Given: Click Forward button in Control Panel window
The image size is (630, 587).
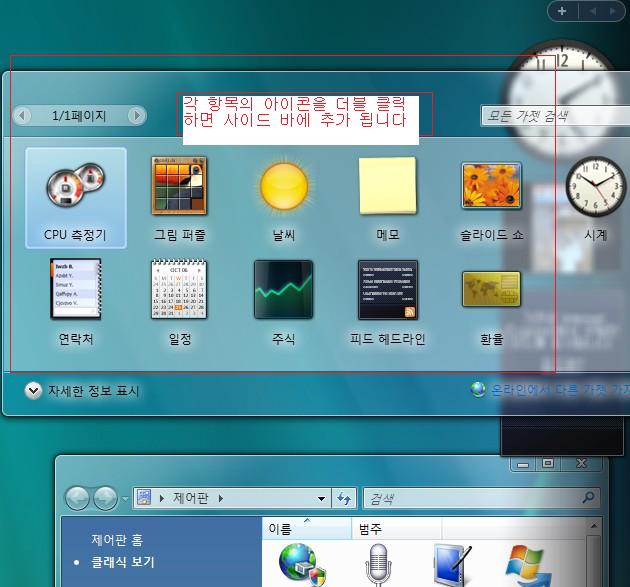Looking at the screenshot, I should point(105,498).
